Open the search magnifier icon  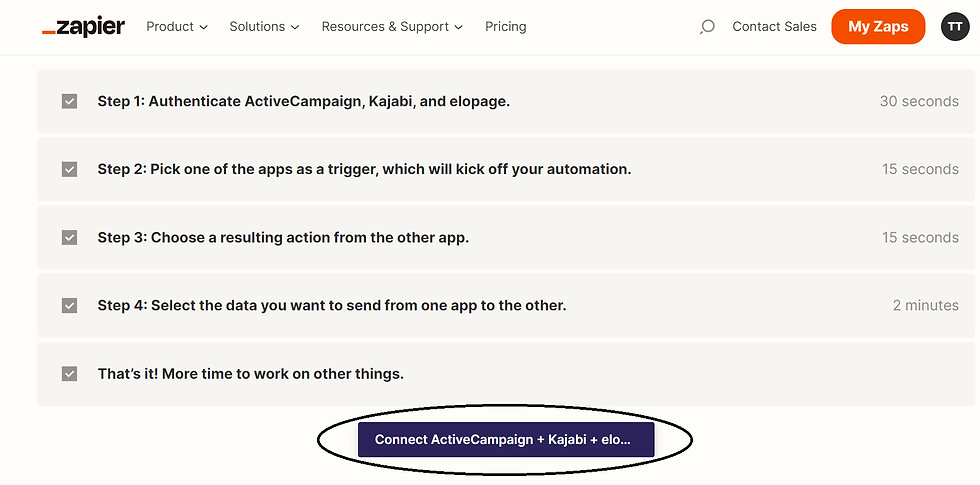707,26
